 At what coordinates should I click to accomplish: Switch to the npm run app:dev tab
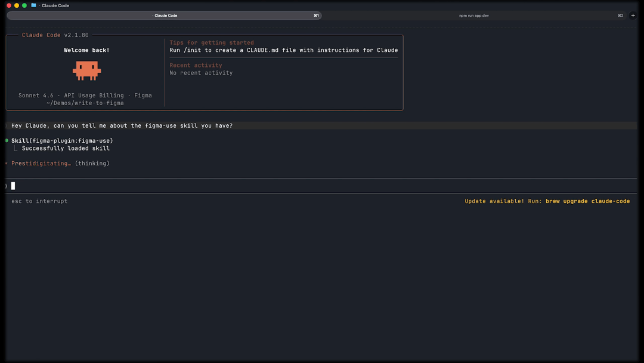click(474, 16)
